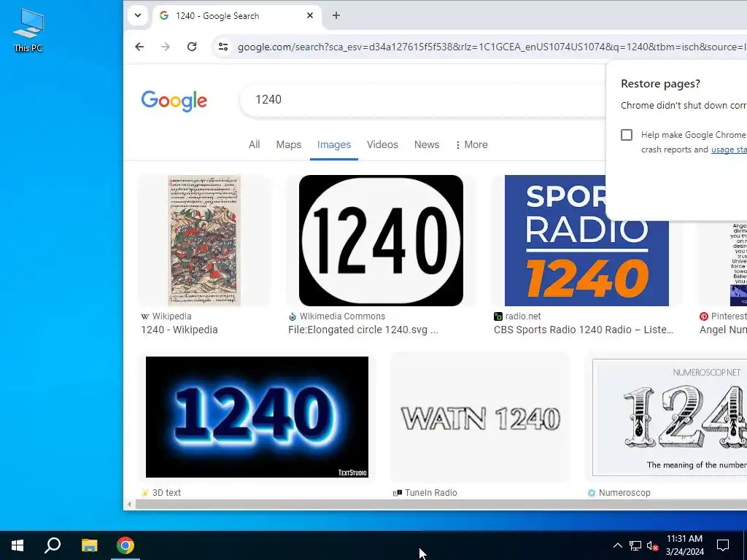The width and height of the screenshot is (747, 560).
Task: Open the Sports Radio 1240 image
Action: 587,241
